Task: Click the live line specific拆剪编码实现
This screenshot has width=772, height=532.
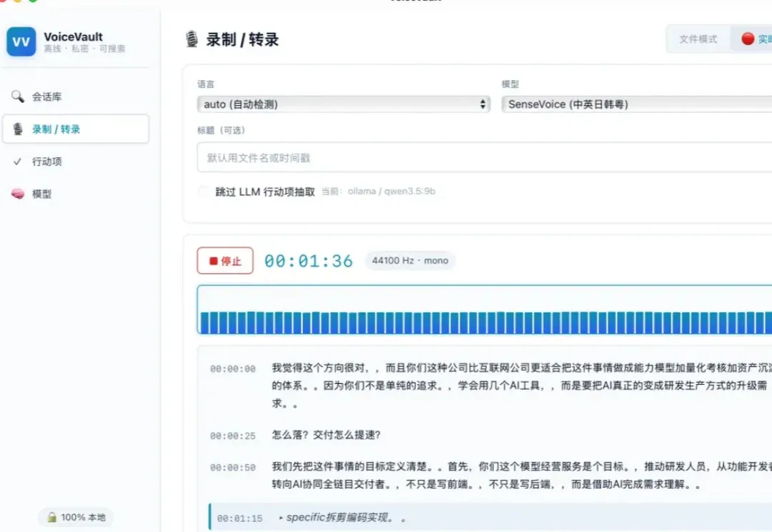Action: click(342, 518)
